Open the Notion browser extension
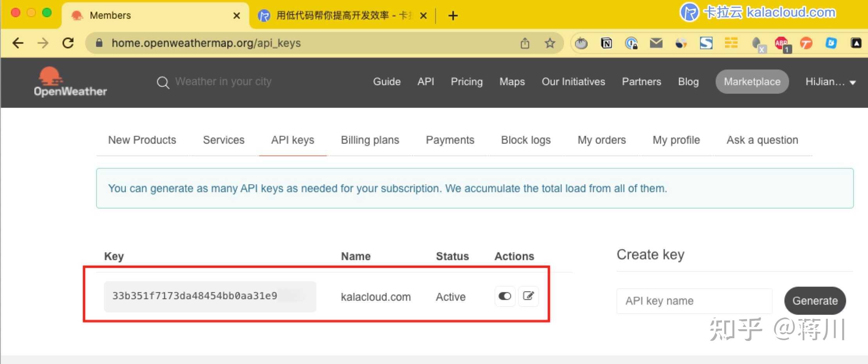 pos(606,43)
